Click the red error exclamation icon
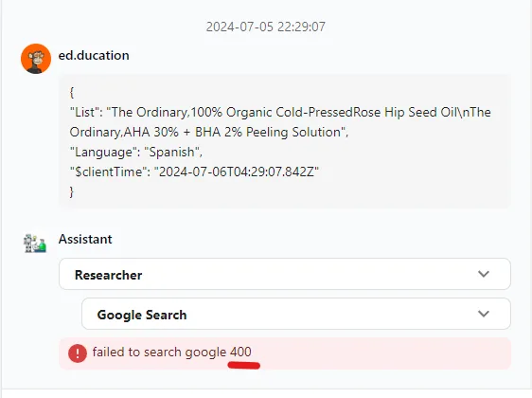The height and width of the screenshot is (398, 532). 78,353
